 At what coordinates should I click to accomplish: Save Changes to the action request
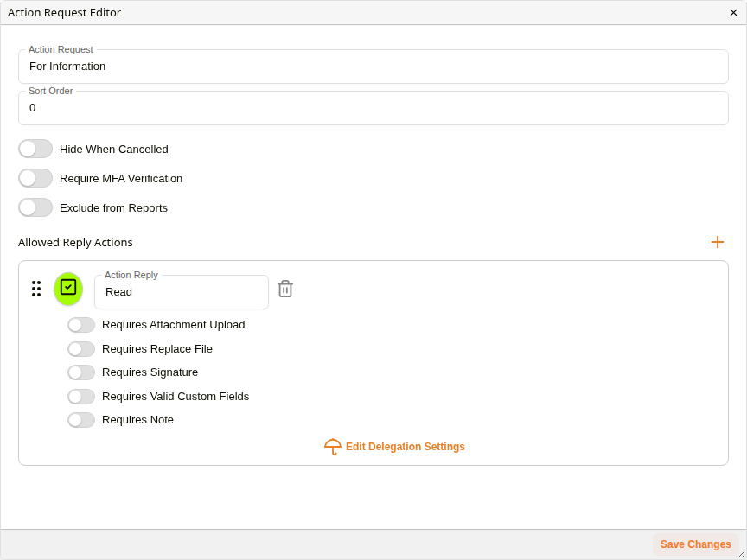(x=695, y=544)
